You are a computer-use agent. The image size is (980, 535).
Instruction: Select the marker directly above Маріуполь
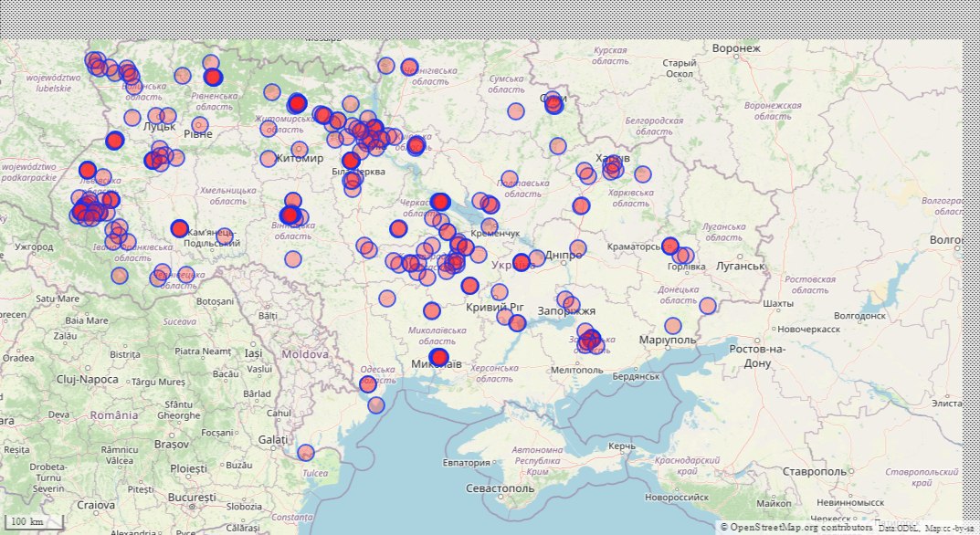672,326
